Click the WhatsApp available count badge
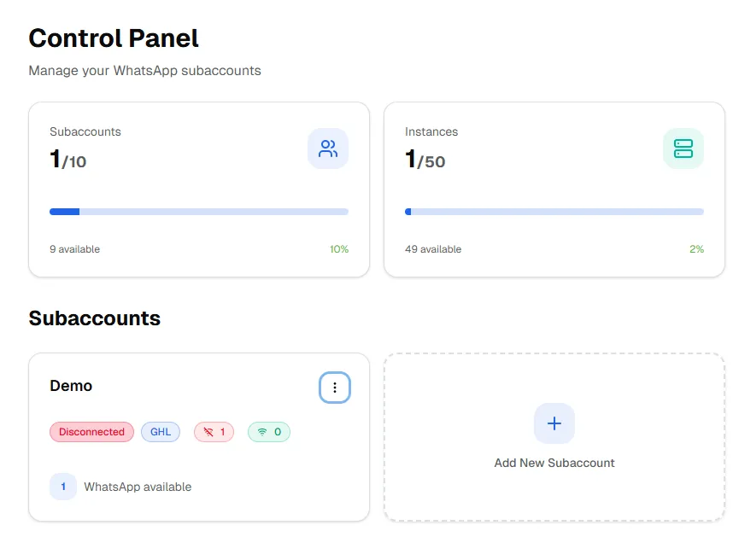The image size is (733, 560). pyautogui.click(x=63, y=487)
